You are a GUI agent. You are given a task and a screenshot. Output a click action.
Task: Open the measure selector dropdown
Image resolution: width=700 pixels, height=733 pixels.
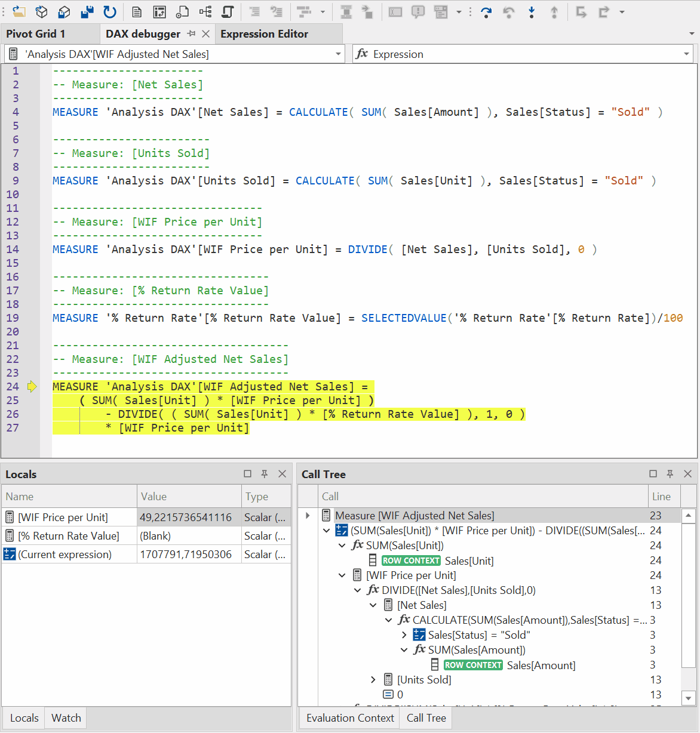pos(338,54)
